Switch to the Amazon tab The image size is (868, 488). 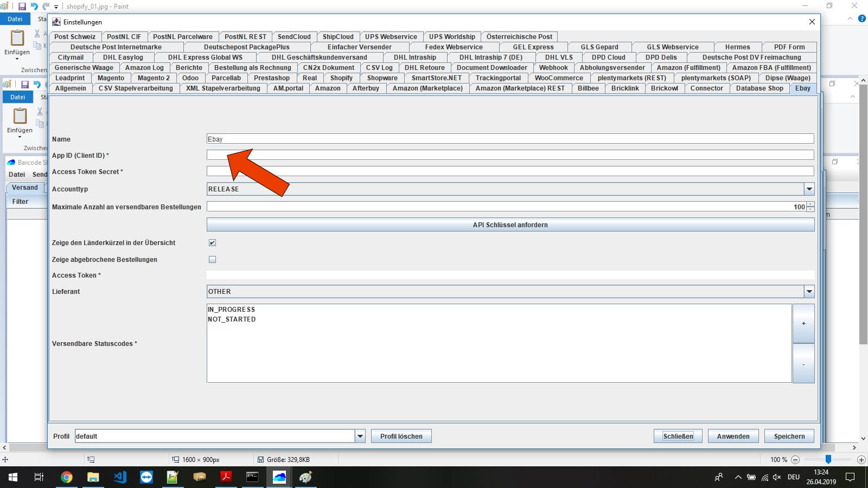(x=328, y=88)
